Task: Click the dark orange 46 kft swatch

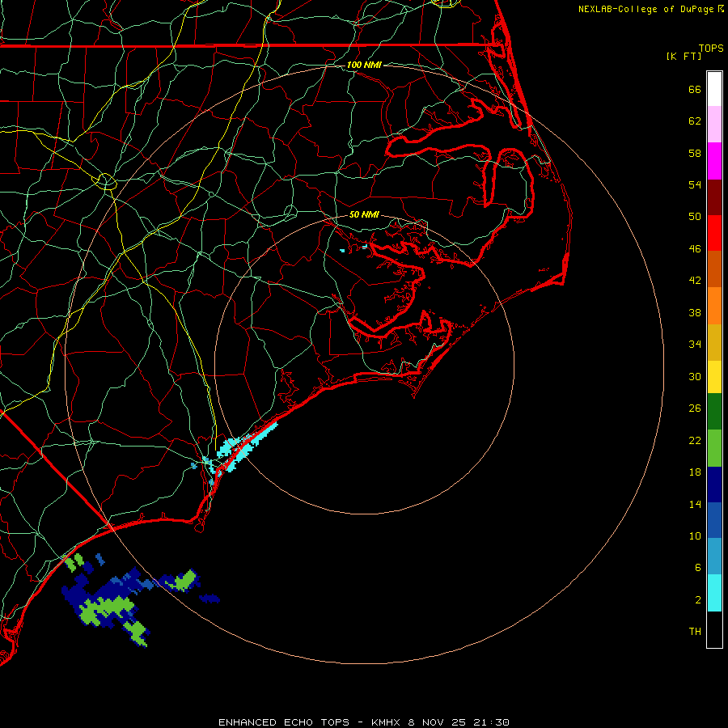Action: click(x=714, y=269)
